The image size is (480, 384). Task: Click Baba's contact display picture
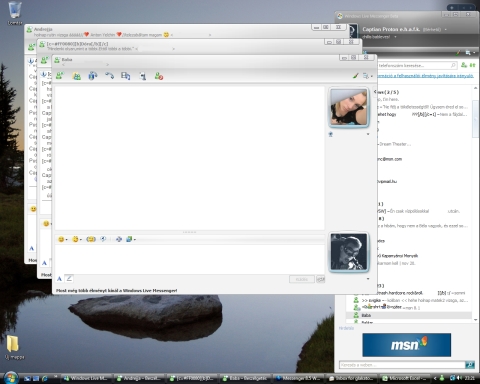(349, 107)
